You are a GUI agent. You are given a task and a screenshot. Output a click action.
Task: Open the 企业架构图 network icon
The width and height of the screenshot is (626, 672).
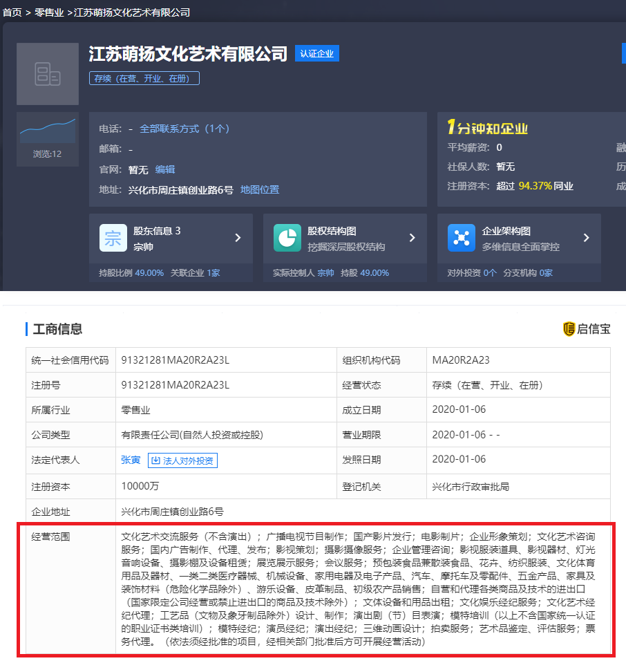point(461,238)
